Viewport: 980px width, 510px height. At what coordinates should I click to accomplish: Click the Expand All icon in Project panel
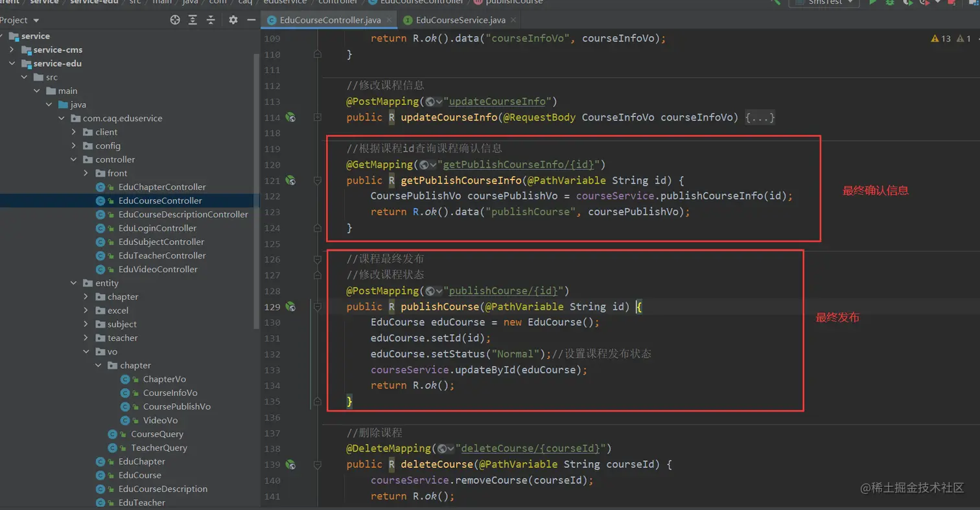pos(192,20)
